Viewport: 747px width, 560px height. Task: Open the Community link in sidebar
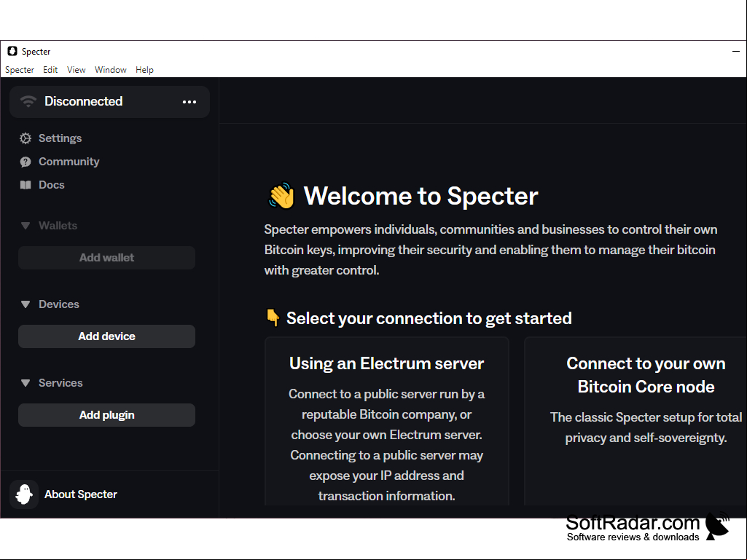[x=69, y=162]
